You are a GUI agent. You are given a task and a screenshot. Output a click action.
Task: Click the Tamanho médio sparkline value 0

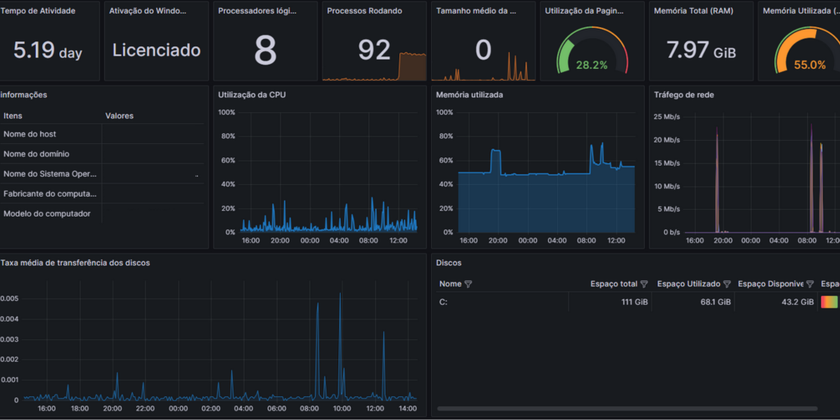483,50
